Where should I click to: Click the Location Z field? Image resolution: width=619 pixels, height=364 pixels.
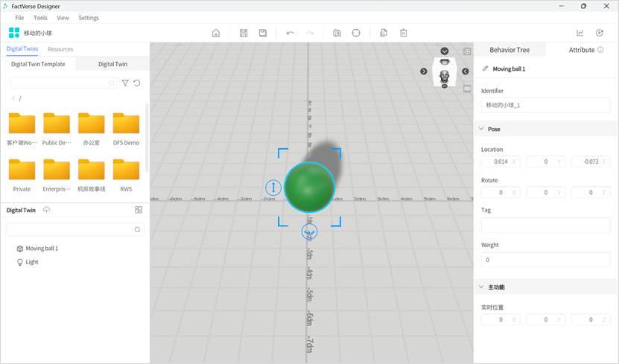pyautogui.click(x=591, y=162)
